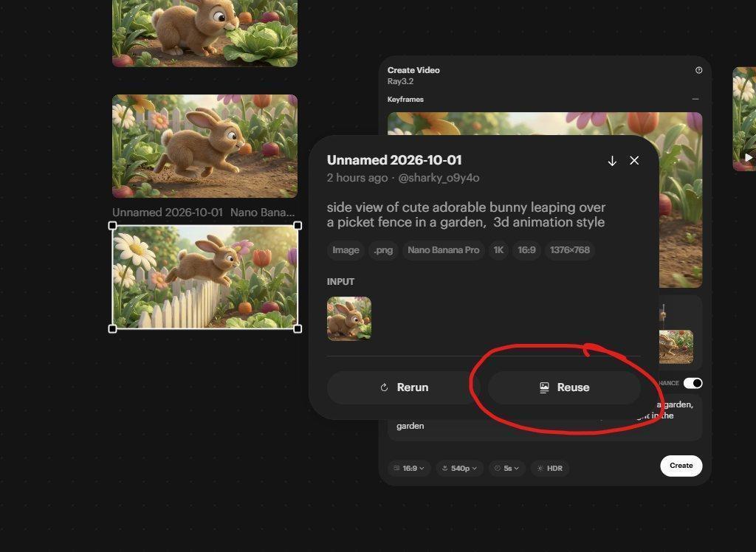
Task: Toggle the Enhance switch off
Action: click(x=693, y=383)
